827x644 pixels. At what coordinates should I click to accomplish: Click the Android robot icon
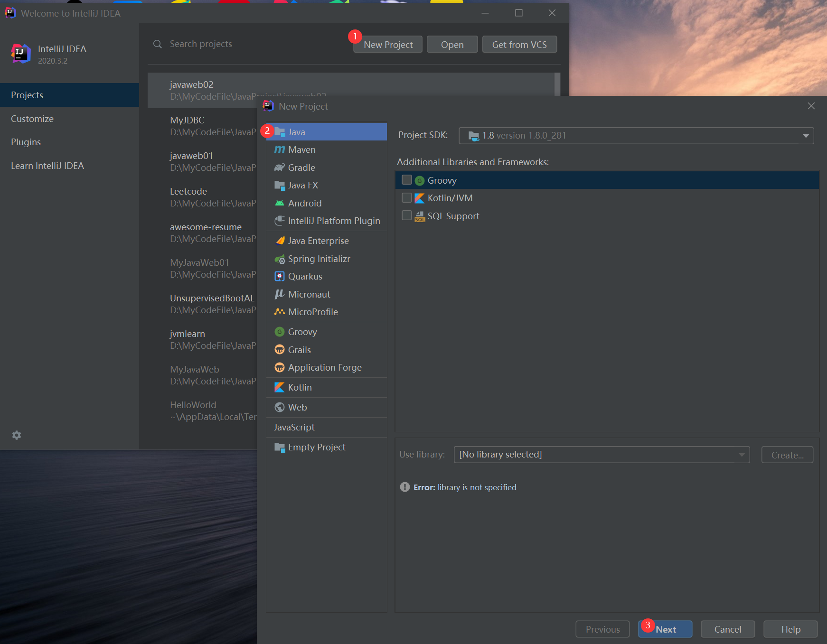coord(280,203)
